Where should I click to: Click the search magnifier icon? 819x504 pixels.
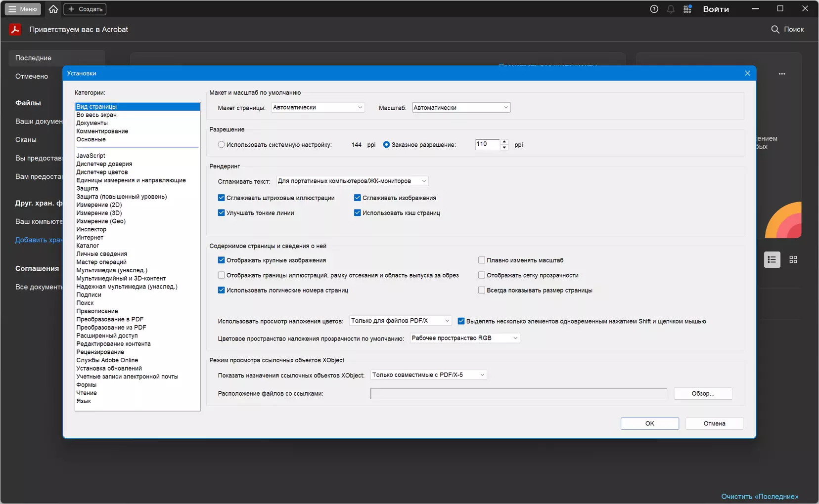coord(775,29)
